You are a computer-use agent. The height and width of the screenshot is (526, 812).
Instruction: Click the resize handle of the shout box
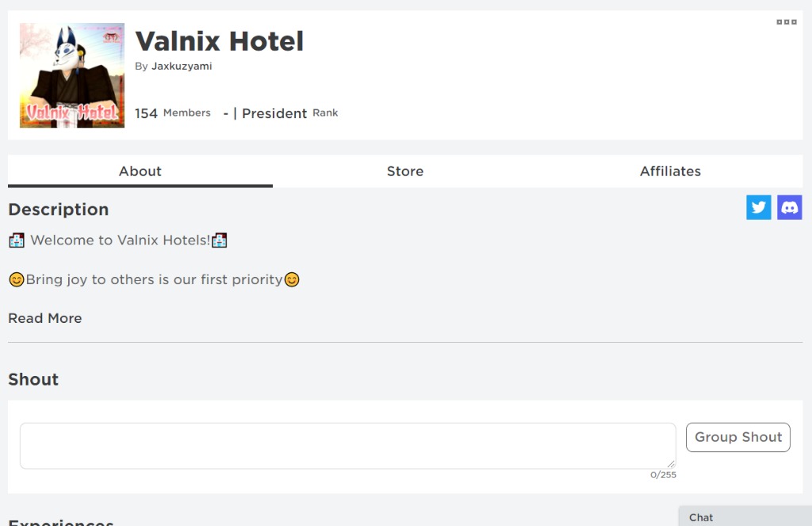click(670, 463)
